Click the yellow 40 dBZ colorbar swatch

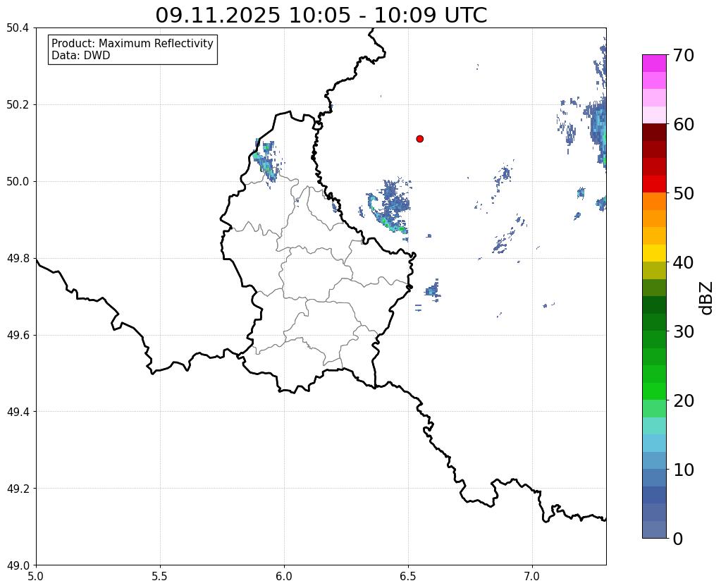[x=654, y=253]
